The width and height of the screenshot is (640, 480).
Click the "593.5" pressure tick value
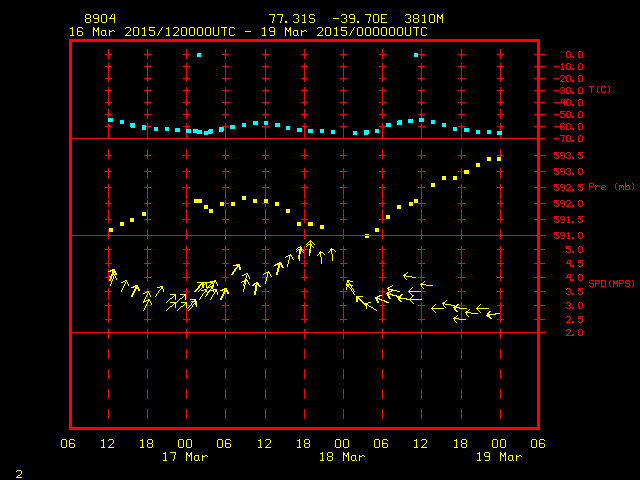[569, 156]
